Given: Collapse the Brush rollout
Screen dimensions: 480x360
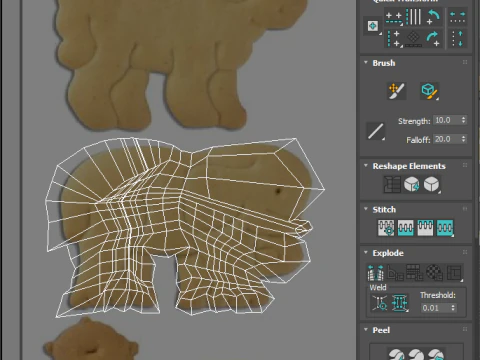Looking at the screenshot, I should pyautogui.click(x=366, y=62).
